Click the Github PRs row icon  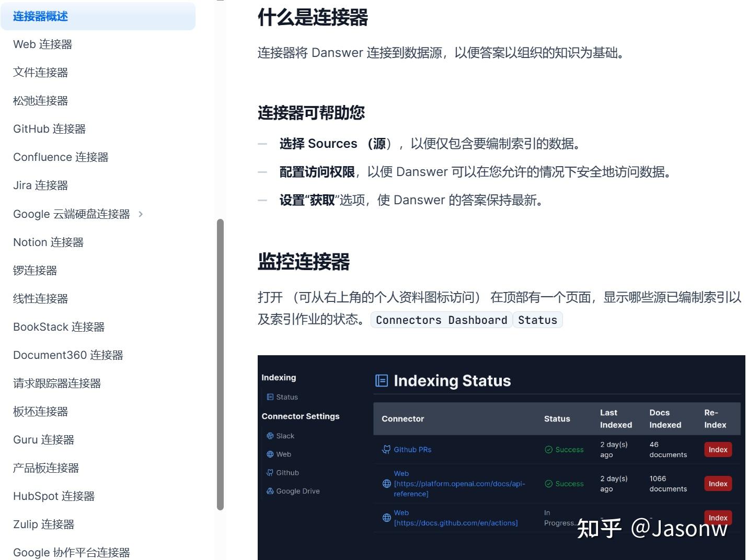tap(386, 449)
